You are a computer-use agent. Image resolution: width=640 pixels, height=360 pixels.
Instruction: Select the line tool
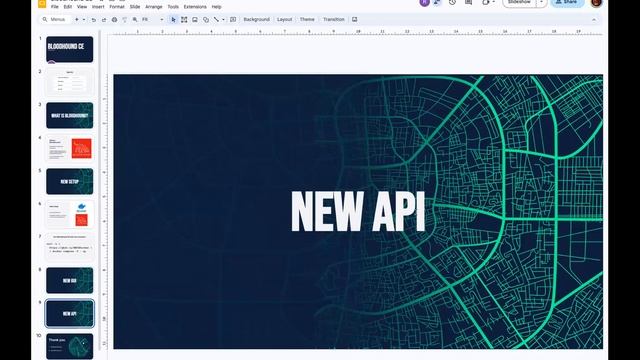coord(216,20)
